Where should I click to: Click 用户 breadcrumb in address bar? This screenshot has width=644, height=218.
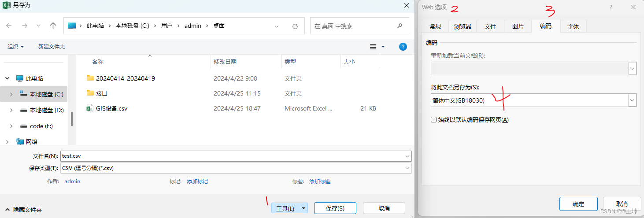[x=167, y=26]
